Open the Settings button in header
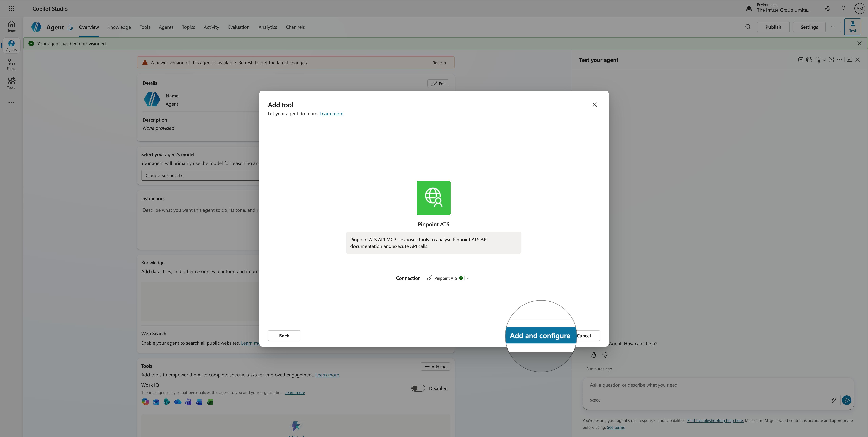Screen dimensions: 868x437 (809, 27)
